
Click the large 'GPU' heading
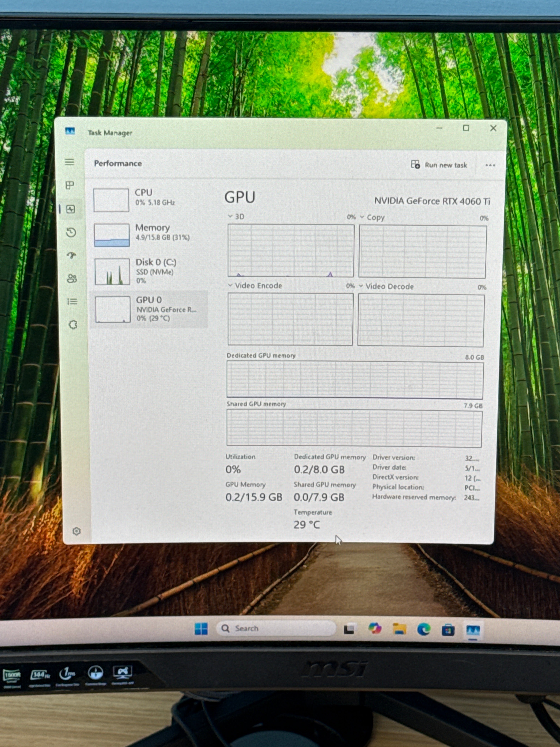(240, 197)
